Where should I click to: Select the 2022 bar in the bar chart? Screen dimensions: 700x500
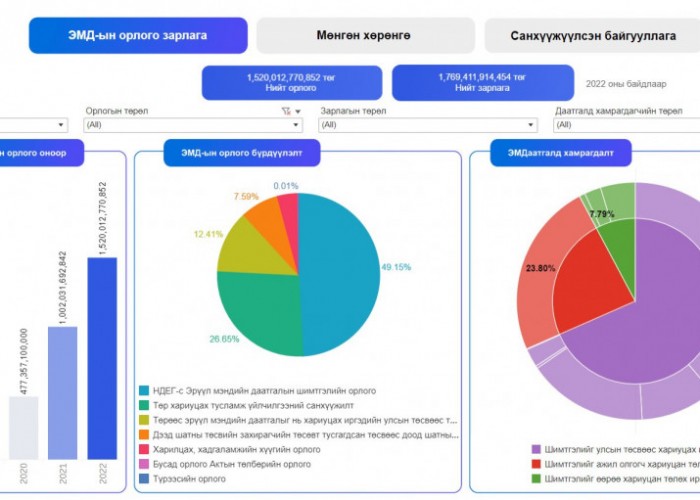click(102, 358)
